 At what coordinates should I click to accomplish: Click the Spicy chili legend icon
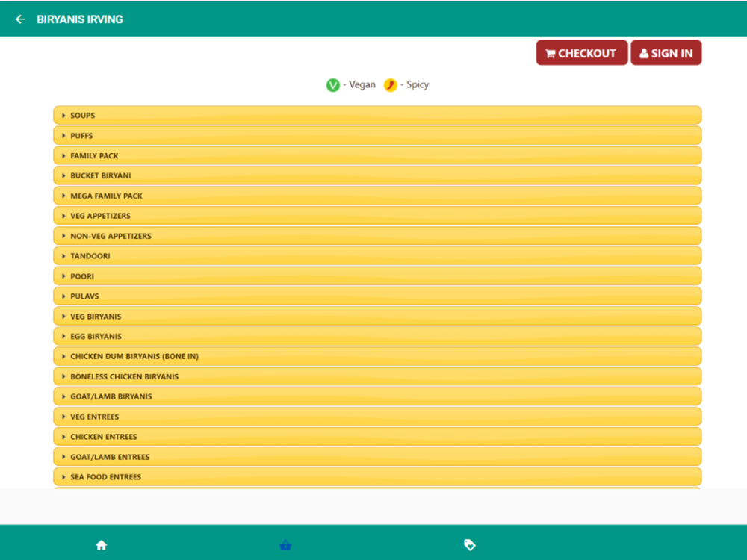[390, 85]
